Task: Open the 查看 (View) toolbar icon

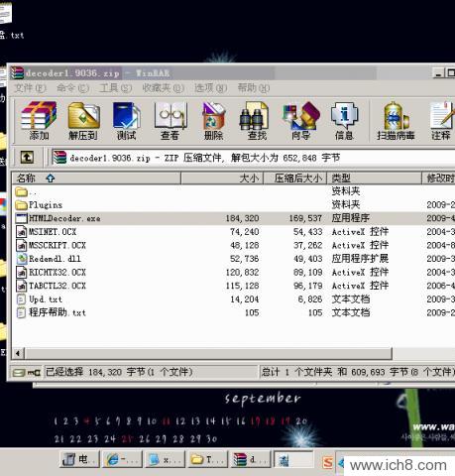Action: (170, 121)
